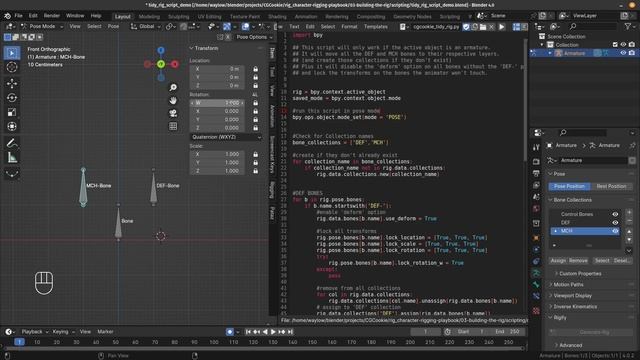Click frame 100 on the timeline
640x360 pixels.
[x=213, y=342]
